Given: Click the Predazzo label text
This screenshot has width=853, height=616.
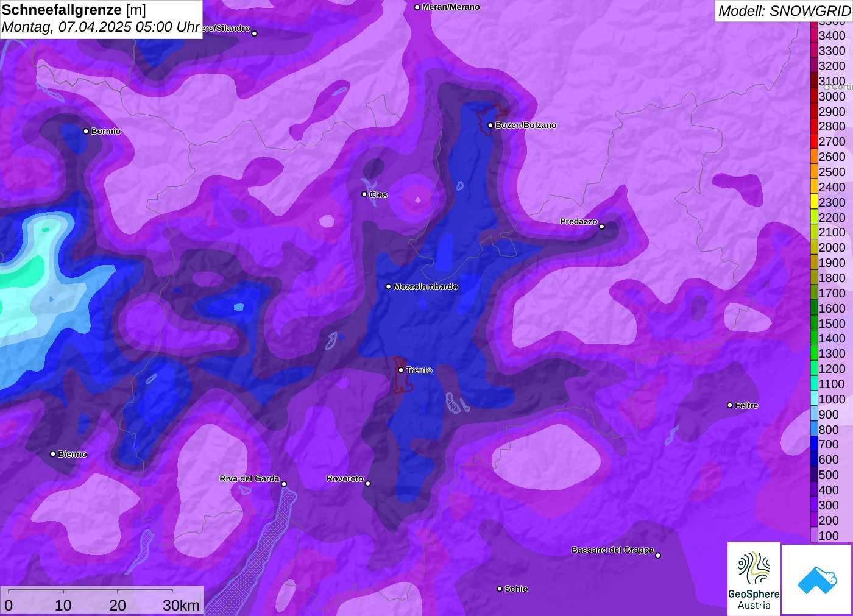Looking at the screenshot, I should click(x=579, y=221).
